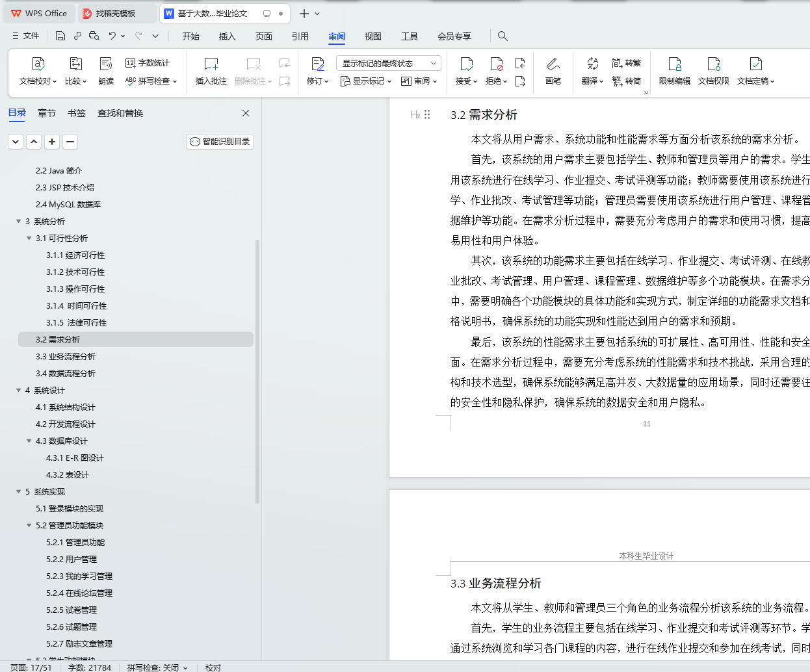810x672 pixels.
Task: Close the navigation pane with X
Action: tap(246, 113)
